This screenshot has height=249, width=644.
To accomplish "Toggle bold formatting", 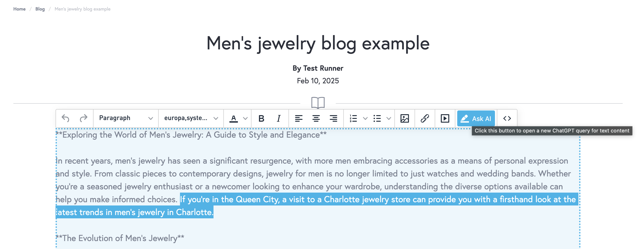I will 261,118.
